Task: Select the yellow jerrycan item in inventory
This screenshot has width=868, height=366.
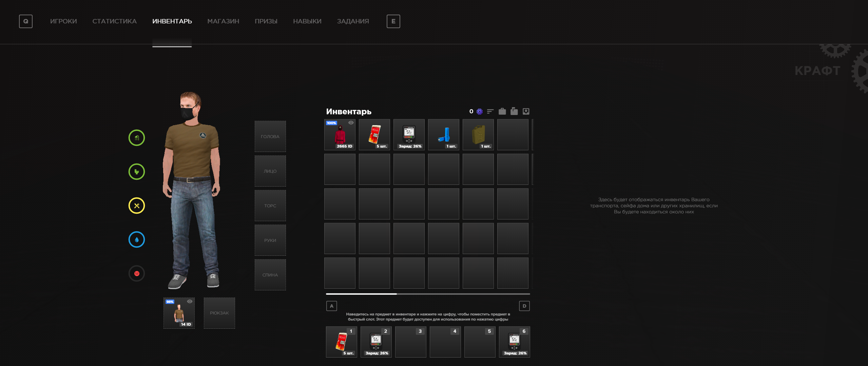Action: click(478, 135)
